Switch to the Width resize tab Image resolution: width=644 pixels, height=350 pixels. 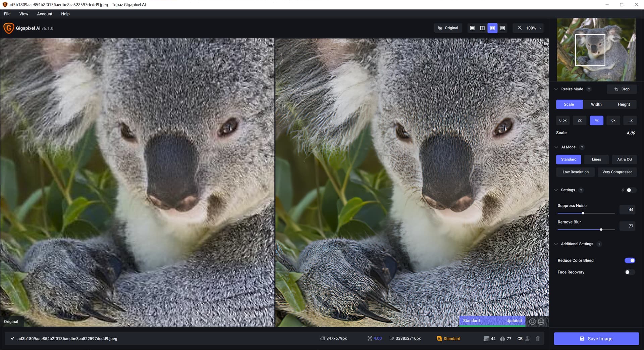[x=596, y=104]
